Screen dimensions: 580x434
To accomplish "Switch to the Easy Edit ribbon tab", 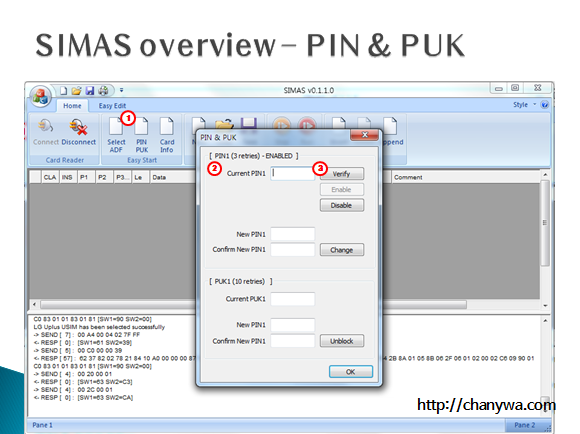I will point(112,106).
